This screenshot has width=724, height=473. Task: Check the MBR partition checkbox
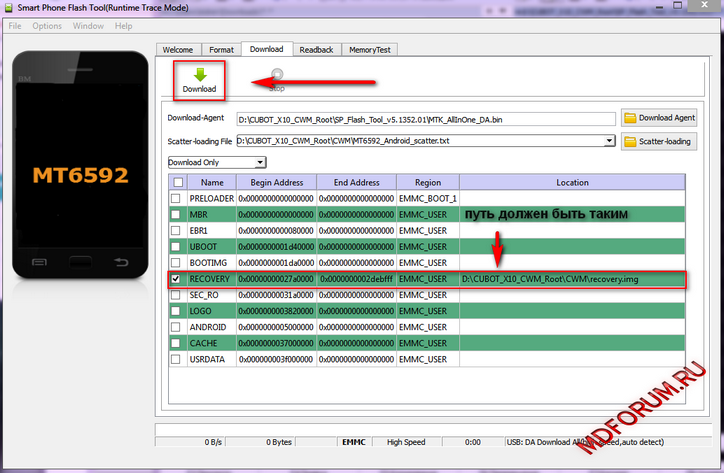click(x=175, y=215)
